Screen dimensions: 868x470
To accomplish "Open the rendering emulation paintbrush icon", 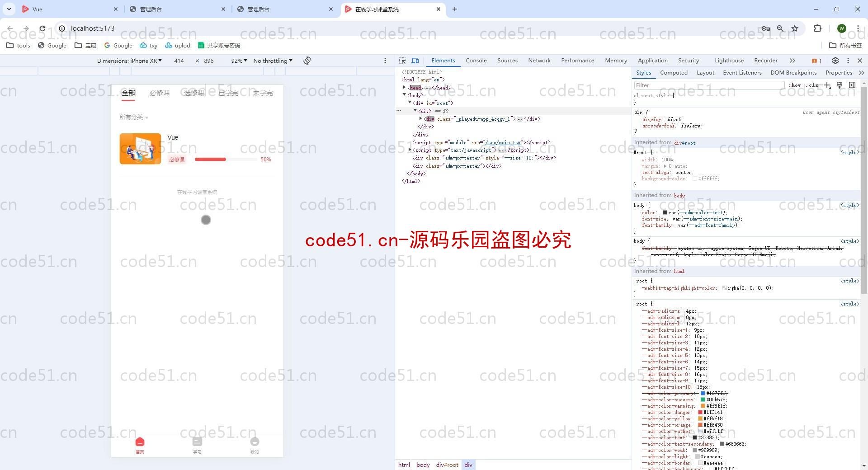I will (840, 85).
